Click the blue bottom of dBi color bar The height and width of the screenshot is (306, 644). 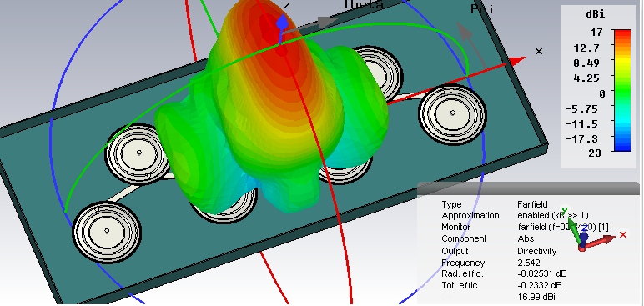click(x=621, y=147)
